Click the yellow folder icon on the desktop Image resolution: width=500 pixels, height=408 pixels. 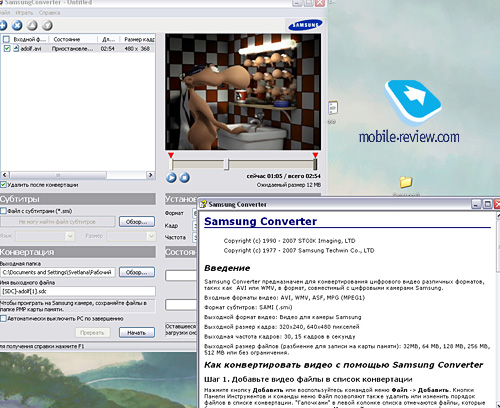pyautogui.click(x=406, y=182)
